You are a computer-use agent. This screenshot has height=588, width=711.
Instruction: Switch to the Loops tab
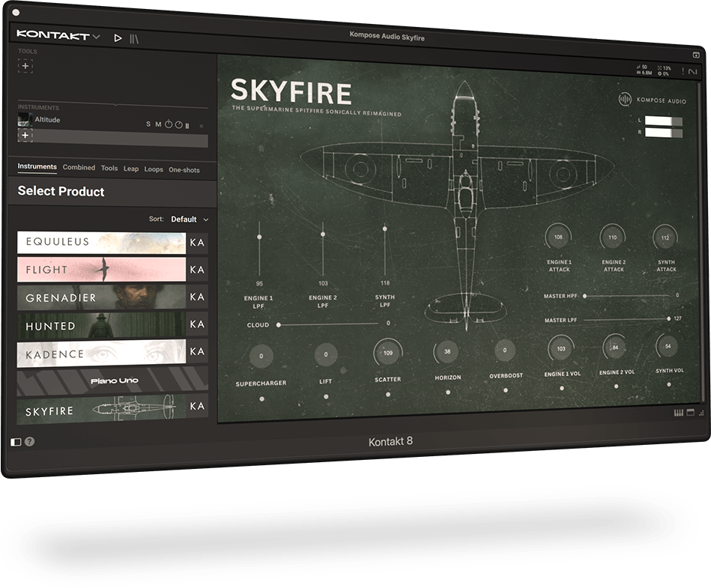click(154, 169)
